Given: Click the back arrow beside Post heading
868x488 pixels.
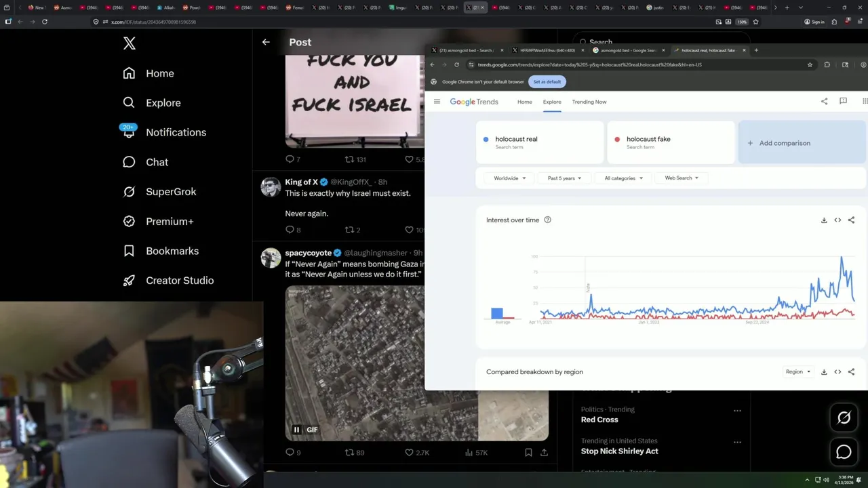Looking at the screenshot, I should 266,42.
